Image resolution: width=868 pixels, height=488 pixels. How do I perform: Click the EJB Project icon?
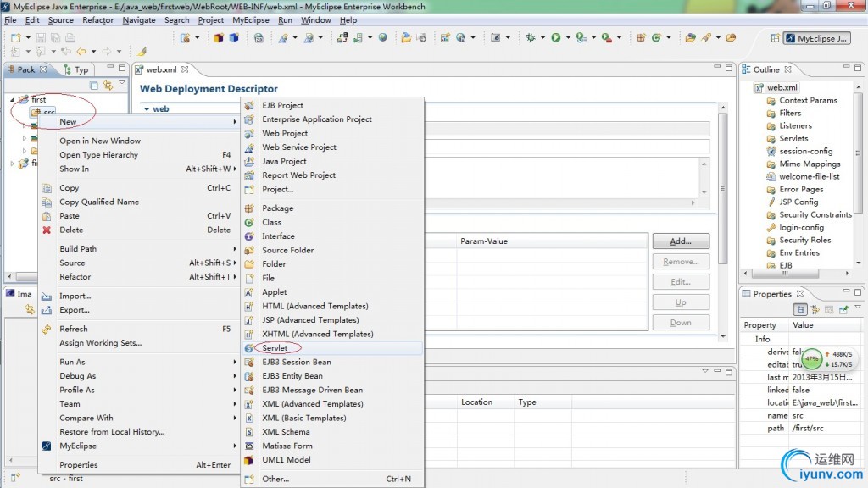click(x=249, y=105)
